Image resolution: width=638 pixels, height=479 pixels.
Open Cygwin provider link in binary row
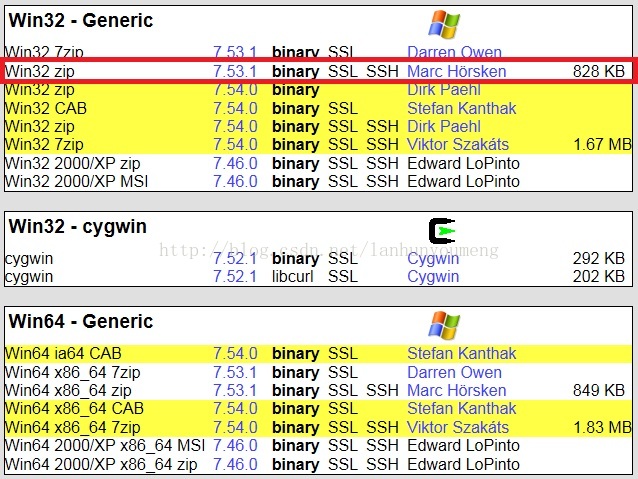(433, 258)
